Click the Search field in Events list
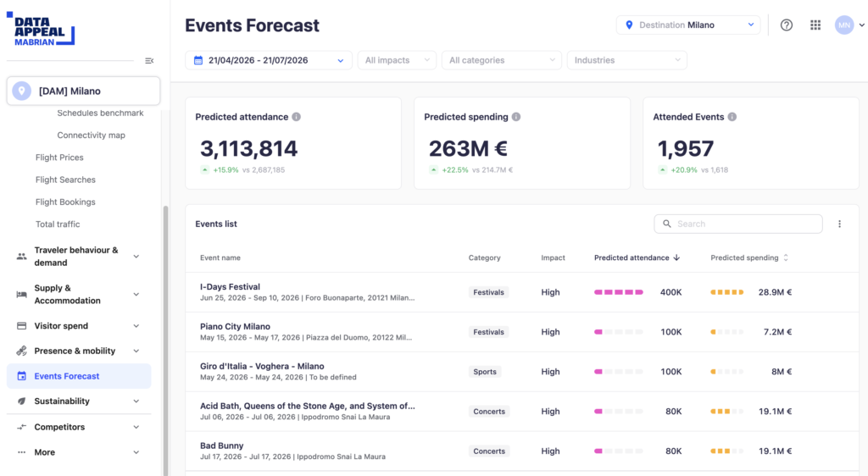This screenshot has width=868, height=476. point(738,224)
